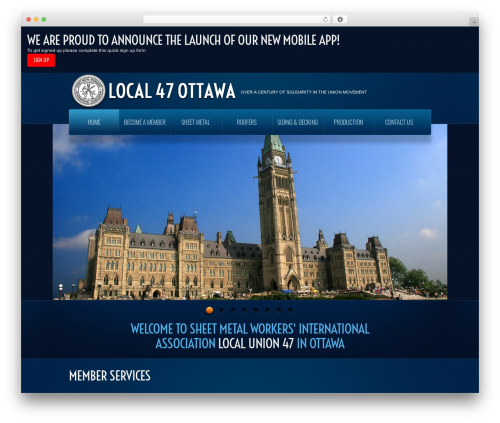Screen dimensions: 500x423
Task: Select the second slider dot
Action: pyautogui.click(x=221, y=310)
